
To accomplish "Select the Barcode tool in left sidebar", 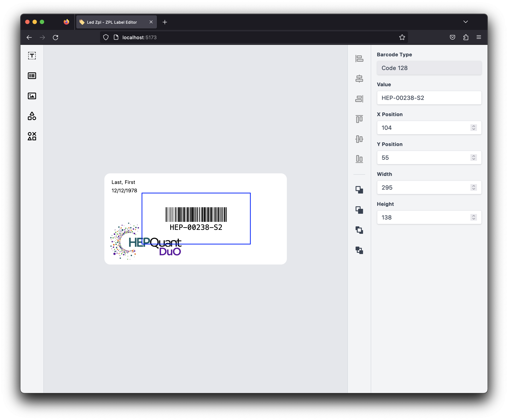I will tap(32, 76).
